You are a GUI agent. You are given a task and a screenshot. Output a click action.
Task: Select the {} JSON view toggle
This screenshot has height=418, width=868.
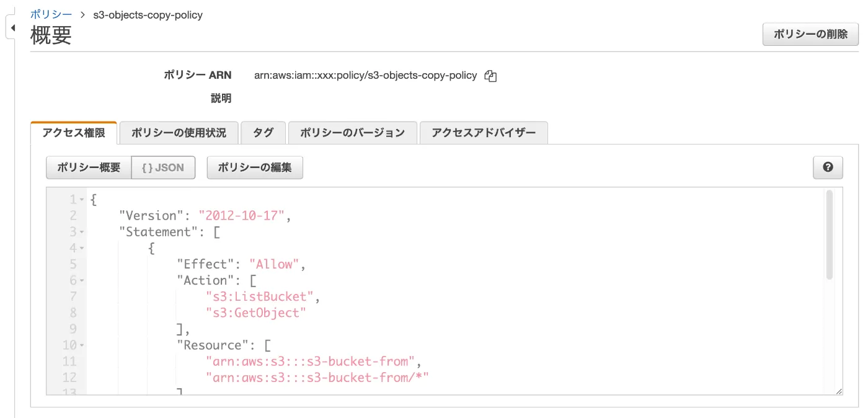(x=163, y=167)
